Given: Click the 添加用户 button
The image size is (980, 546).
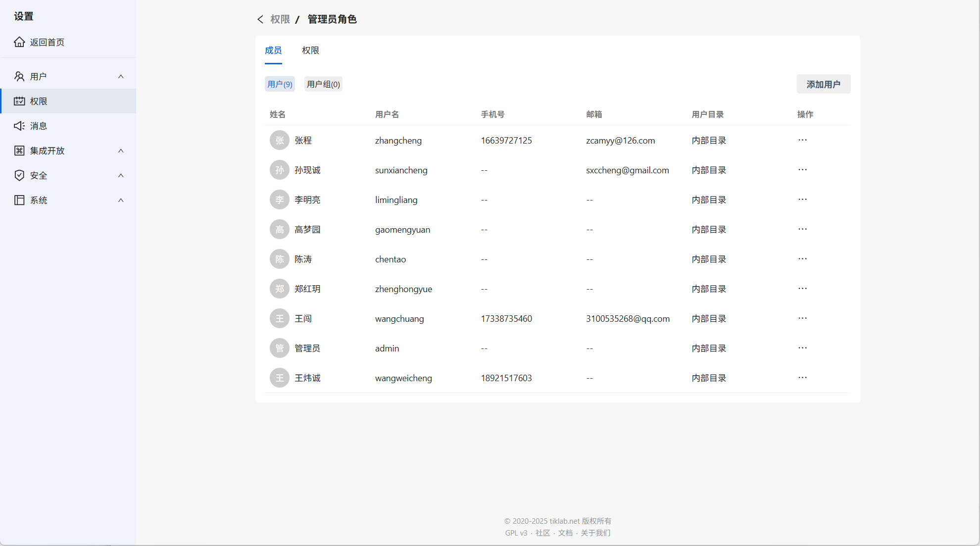Looking at the screenshot, I should click(823, 84).
